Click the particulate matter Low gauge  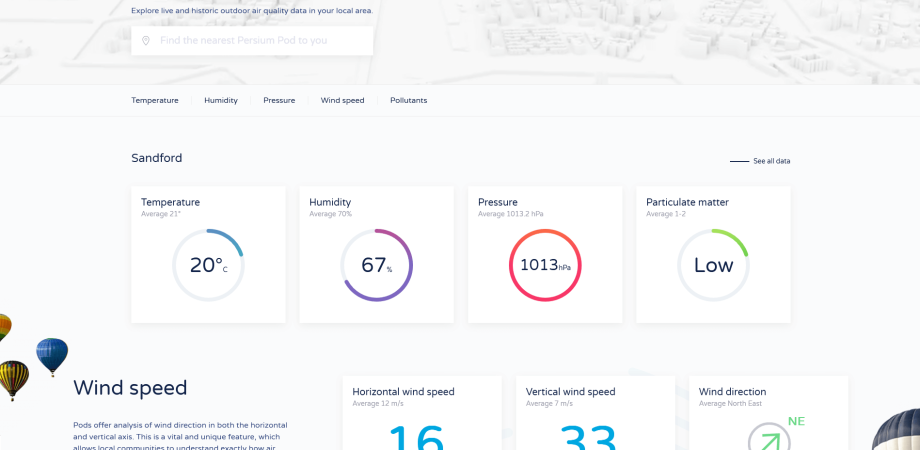713,265
